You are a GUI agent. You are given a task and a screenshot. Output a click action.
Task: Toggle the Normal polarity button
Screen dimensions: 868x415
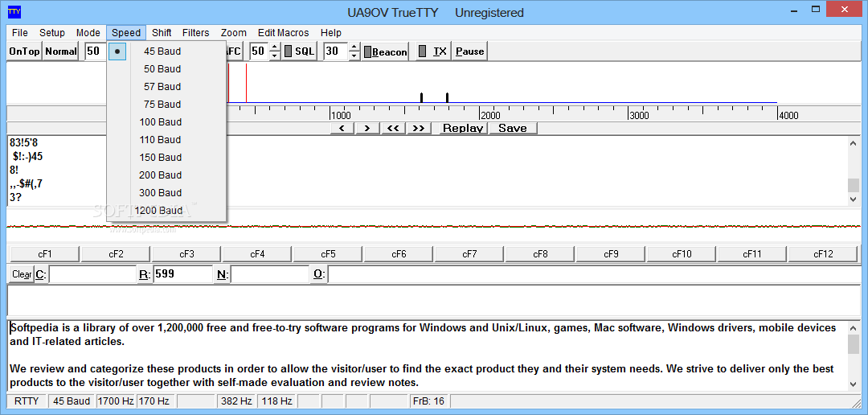(x=60, y=51)
